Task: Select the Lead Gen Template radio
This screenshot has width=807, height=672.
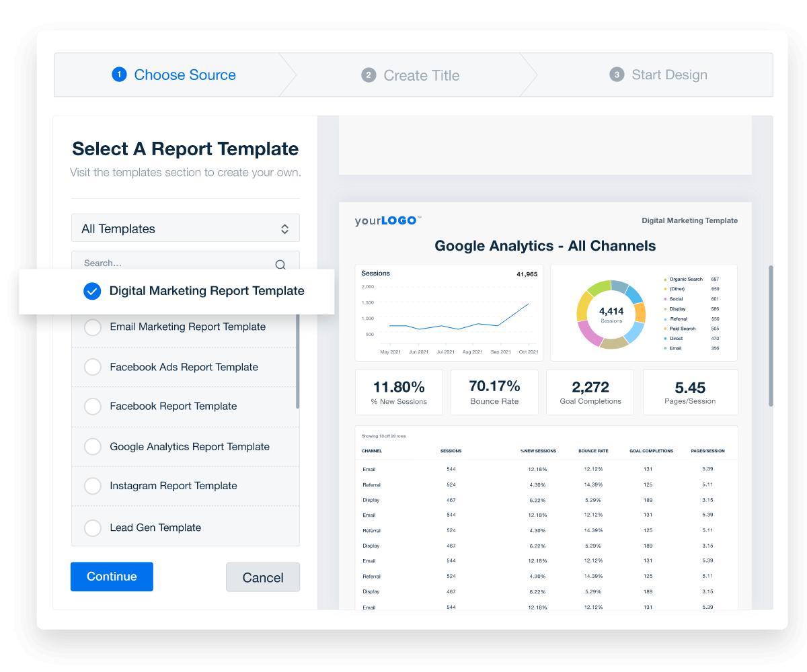Action: pyautogui.click(x=92, y=528)
